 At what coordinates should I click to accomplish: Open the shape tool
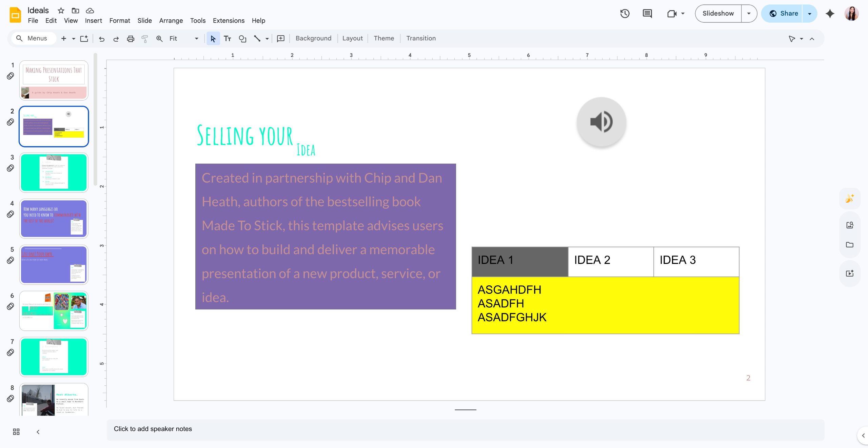coord(242,39)
